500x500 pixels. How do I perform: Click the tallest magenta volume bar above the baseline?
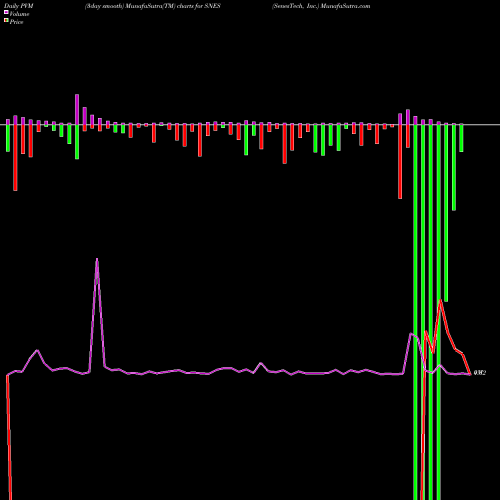[77, 110]
